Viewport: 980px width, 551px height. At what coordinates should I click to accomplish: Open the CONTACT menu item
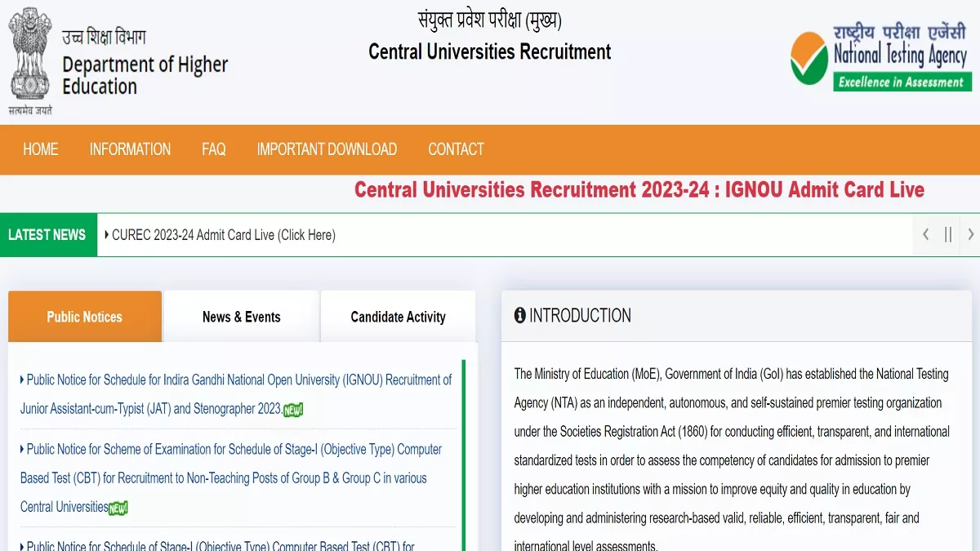click(456, 149)
